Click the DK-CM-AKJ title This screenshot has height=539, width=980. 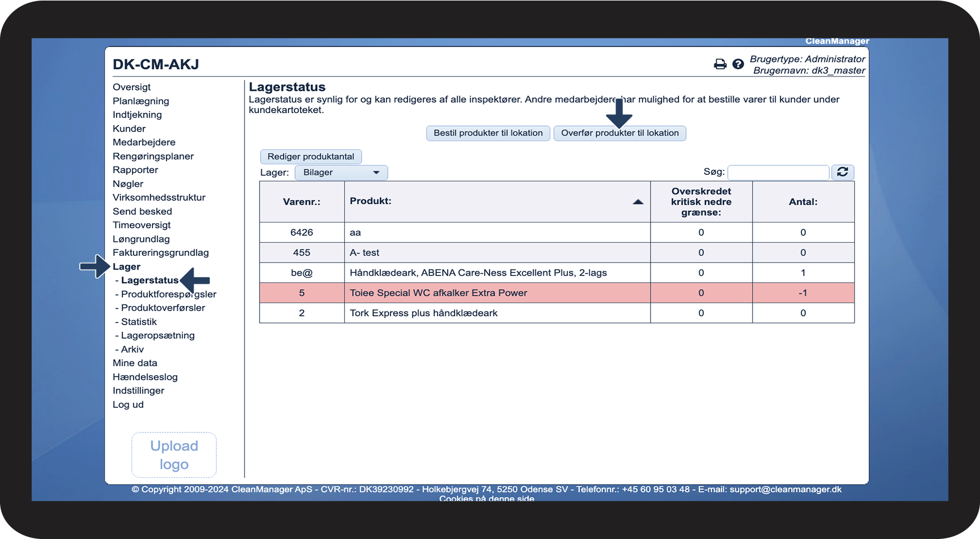pos(156,64)
